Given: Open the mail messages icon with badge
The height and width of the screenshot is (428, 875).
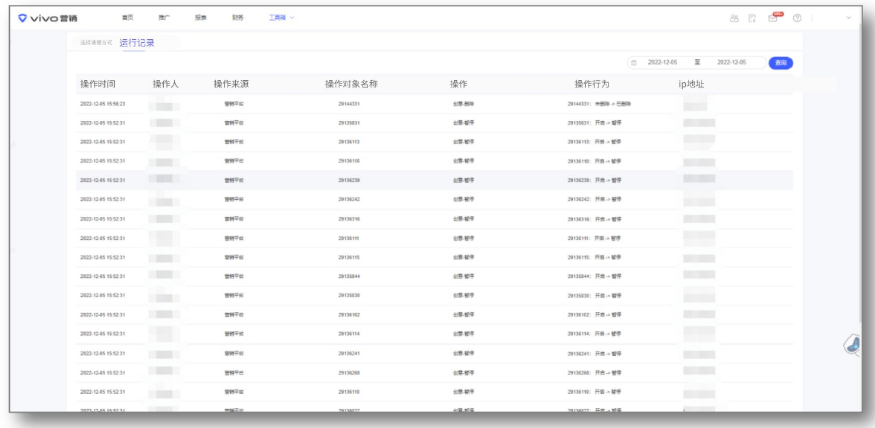Looking at the screenshot, I should 775,19.
